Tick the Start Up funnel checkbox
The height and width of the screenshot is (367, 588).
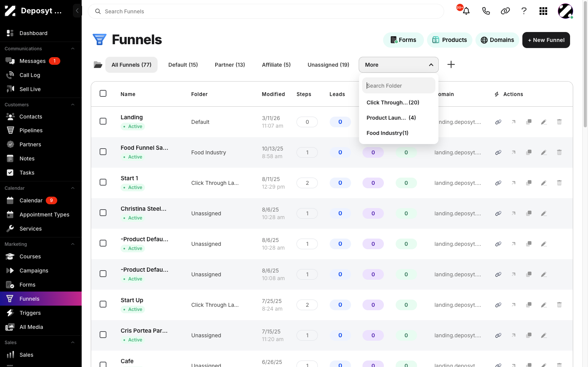(x=103, y=304)
